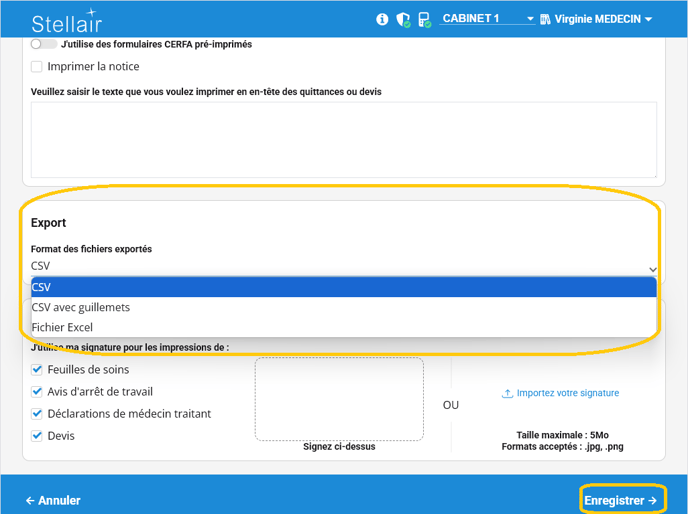The height and width of the screenshot is (514, 688).
Task: Toggle pre-printed CERFA forms switch
Action: point(43,44)
